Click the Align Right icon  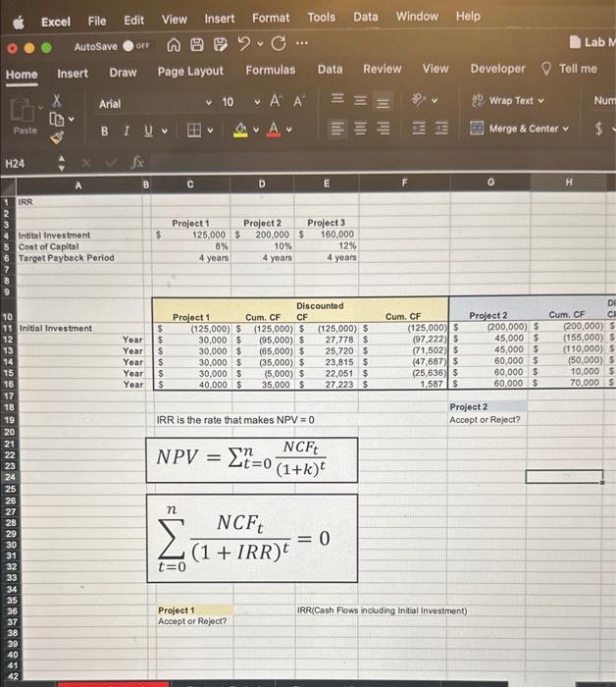pyautogui.click(x=384, y=129)
